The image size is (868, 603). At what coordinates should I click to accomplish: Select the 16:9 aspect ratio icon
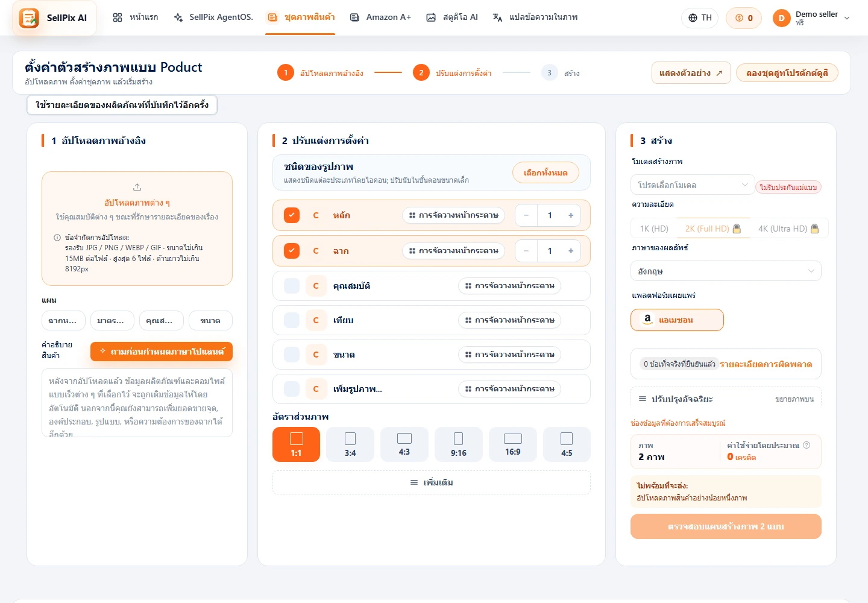click(512, 438)
